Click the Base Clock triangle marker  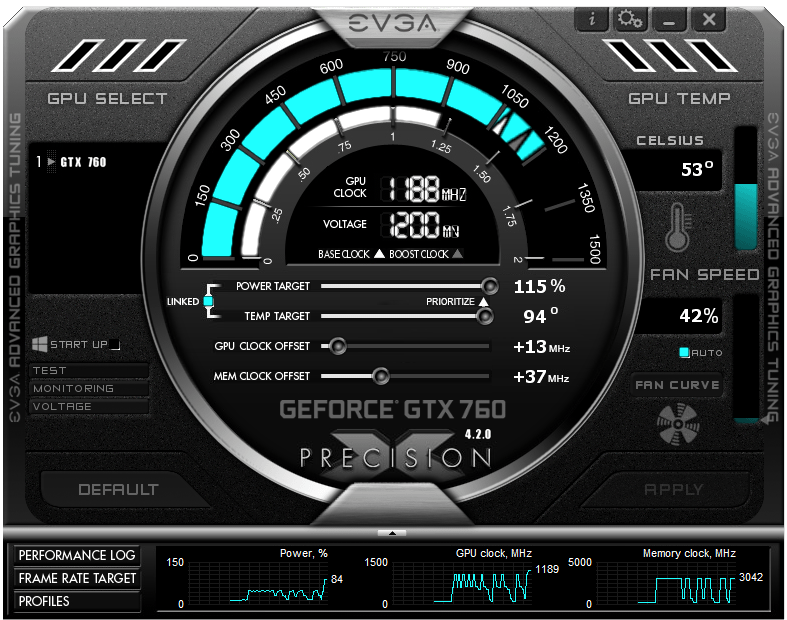click(x=379, y=254)
